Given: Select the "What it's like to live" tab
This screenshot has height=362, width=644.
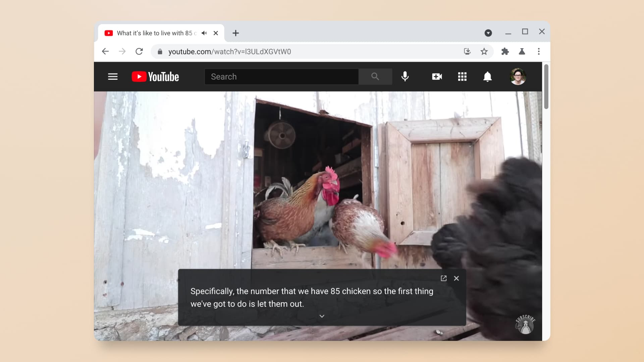Looking at the screenshot, I should [x=154, y=33].
